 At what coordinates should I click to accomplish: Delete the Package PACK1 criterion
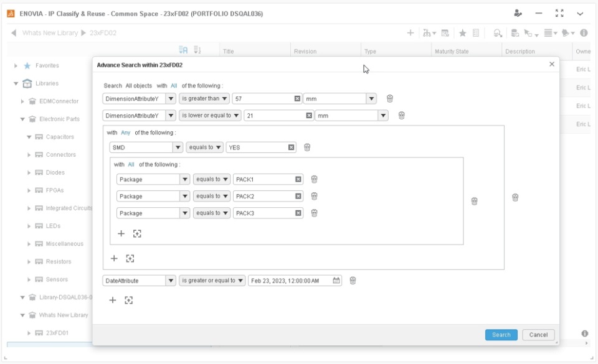pos(314,179)
